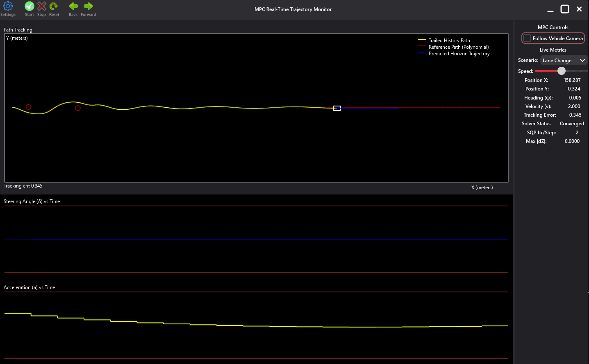Image resolution: width=589 pixels, height=364 pixels.
Task: Click the Solver Status Converged value
Action: (572, 124)
